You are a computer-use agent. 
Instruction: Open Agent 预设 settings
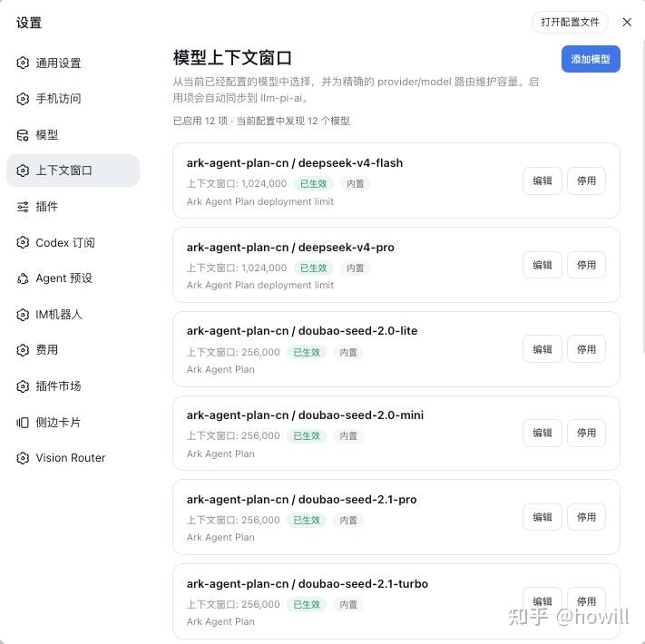(x=73, y=278)
